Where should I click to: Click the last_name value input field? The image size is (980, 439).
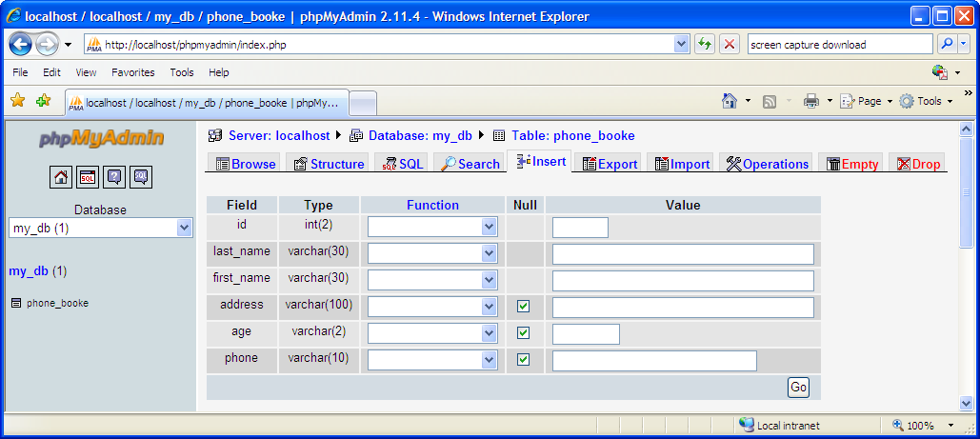683,254
